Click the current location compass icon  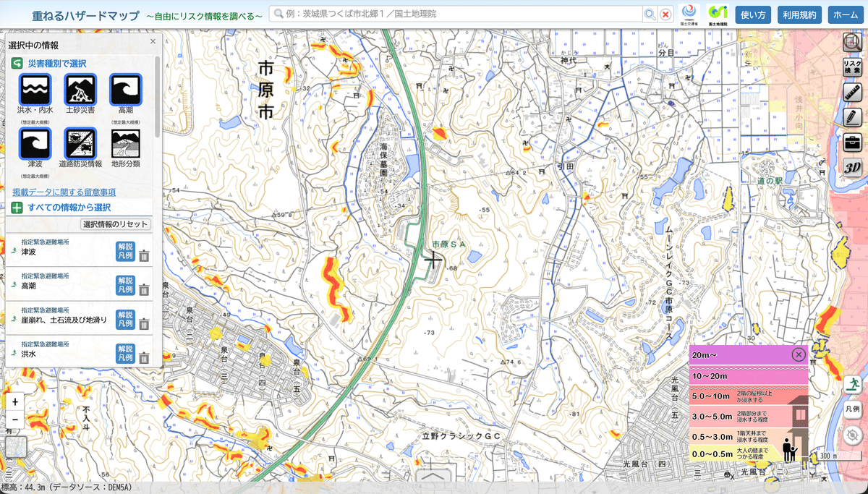point(854,435)
